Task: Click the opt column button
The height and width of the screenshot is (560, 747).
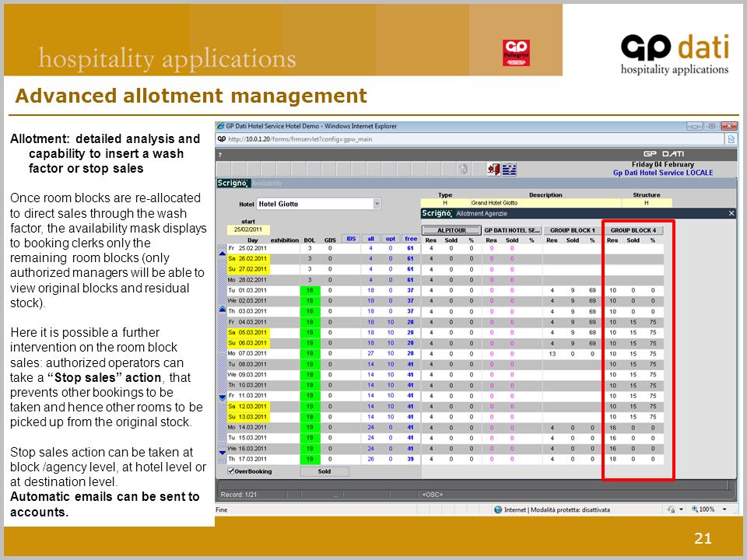Action: coord(391,239)
